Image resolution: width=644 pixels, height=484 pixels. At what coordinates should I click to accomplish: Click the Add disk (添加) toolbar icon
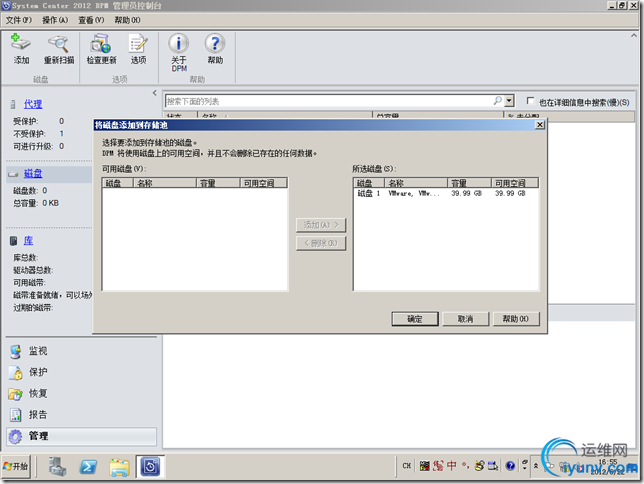21,49
